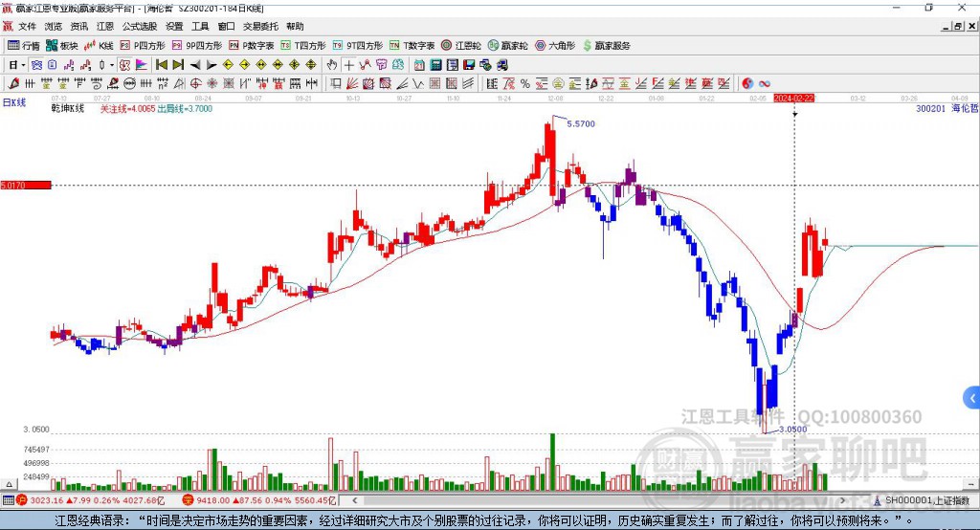
Task: Open the 浏览 menu
Action: coord(54,26)
